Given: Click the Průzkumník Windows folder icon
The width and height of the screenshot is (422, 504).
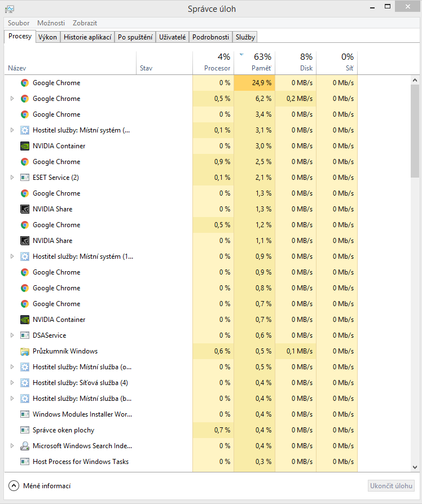Looking at the screenshot, I should (25, 351).
